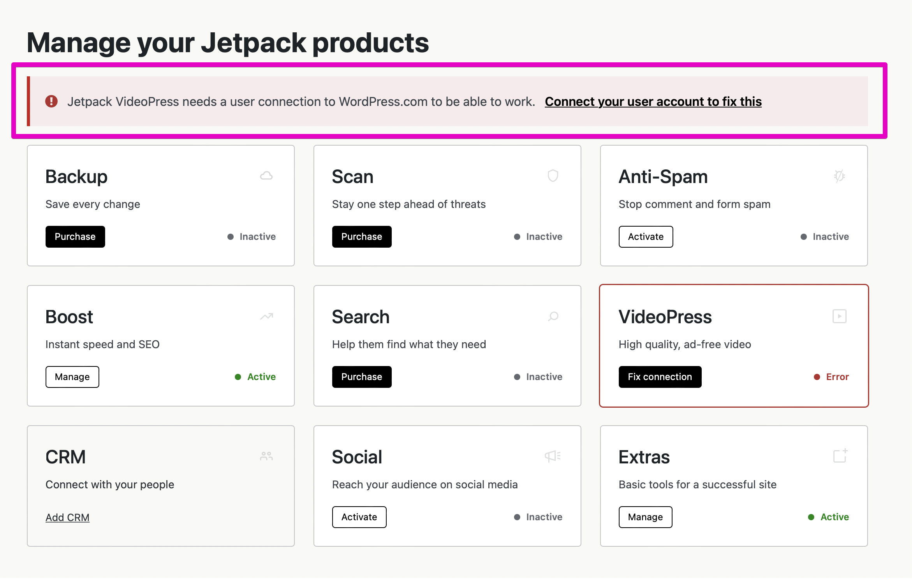
Task: Fix the VideoPress connection
Action: pyautogui.click(x=660, y=377)
